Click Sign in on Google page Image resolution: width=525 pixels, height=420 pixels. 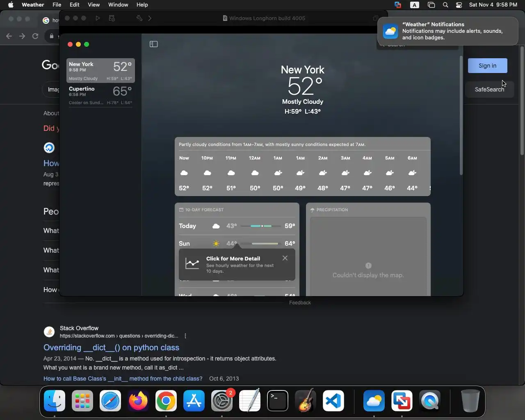pos(487,66)
